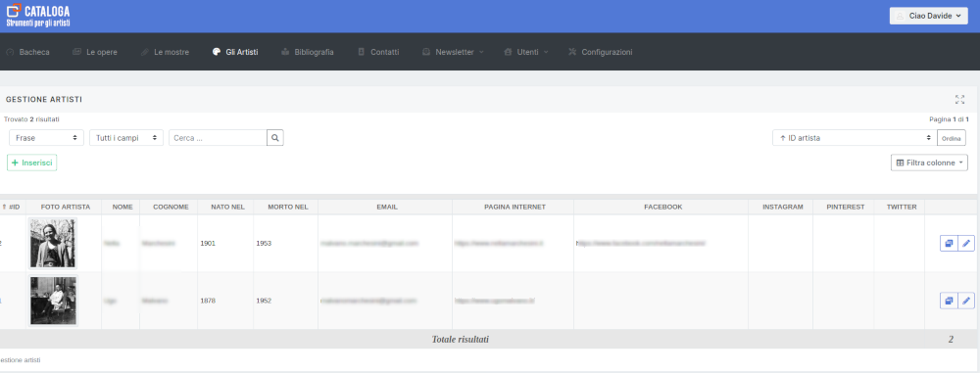The height and width of the screenshot is (373, 980).
Task: Click the Pagina 1 di 1 indicator
Action: [x=949, y=119]
